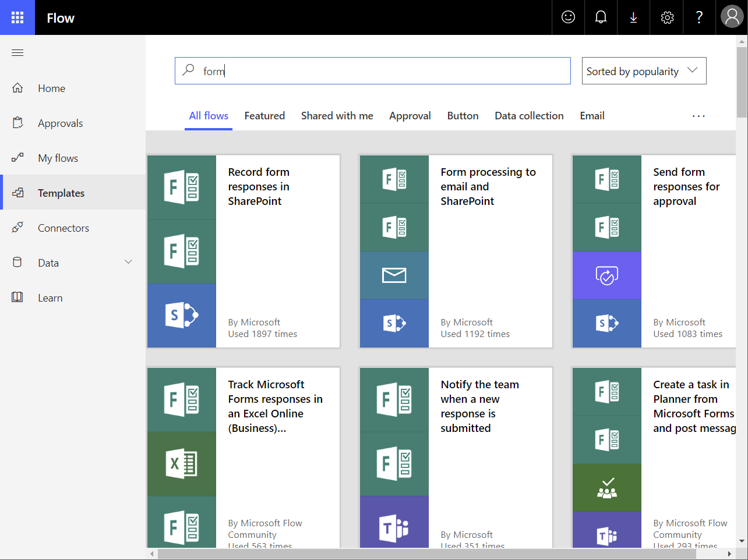Send feedback using the smiley icon
The height and width of the screenshot is (560, 748).
(x=568, y=17)
